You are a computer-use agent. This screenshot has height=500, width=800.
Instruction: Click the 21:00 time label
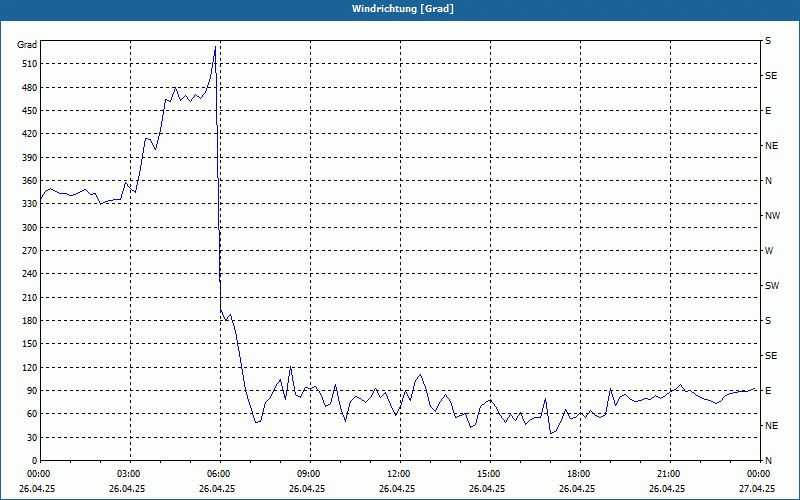tap(670, 474)
